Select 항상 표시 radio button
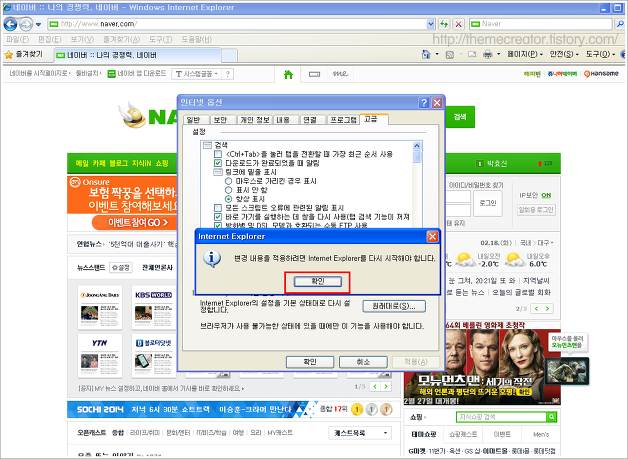Viewport: 628px width, 459px height. pyautogui.click(x=228, y=199)
